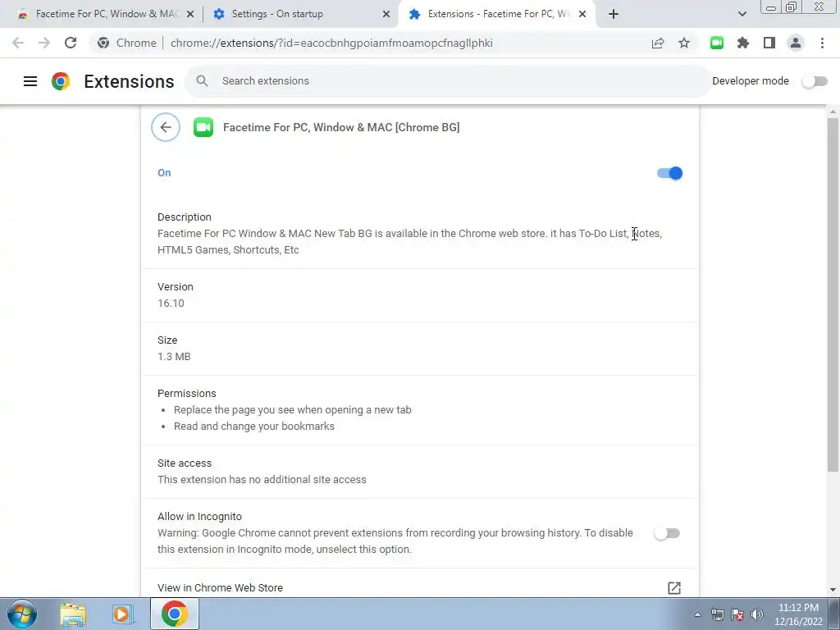Click the Search extensions field
The height and width of the screenshot is (630, 840).
pyautogui.click(x=448, y=81)
